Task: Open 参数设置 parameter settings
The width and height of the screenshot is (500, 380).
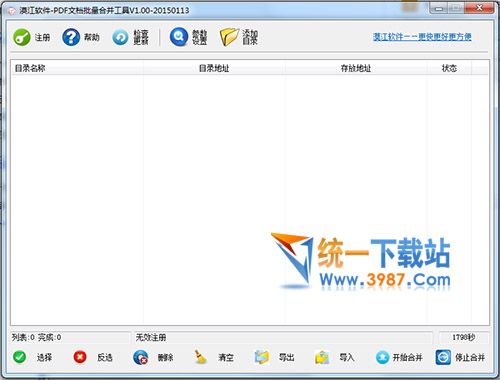Action: point(179,37)
